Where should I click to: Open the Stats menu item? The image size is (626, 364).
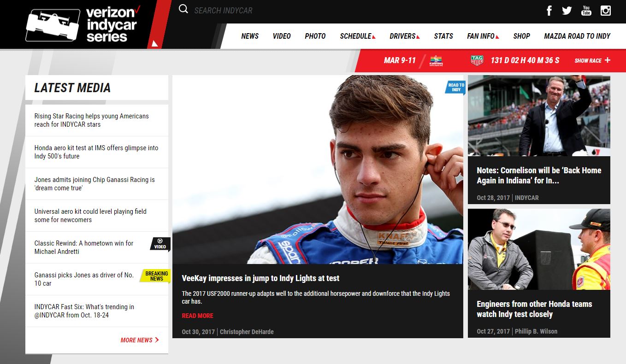[x=443, y=36]
